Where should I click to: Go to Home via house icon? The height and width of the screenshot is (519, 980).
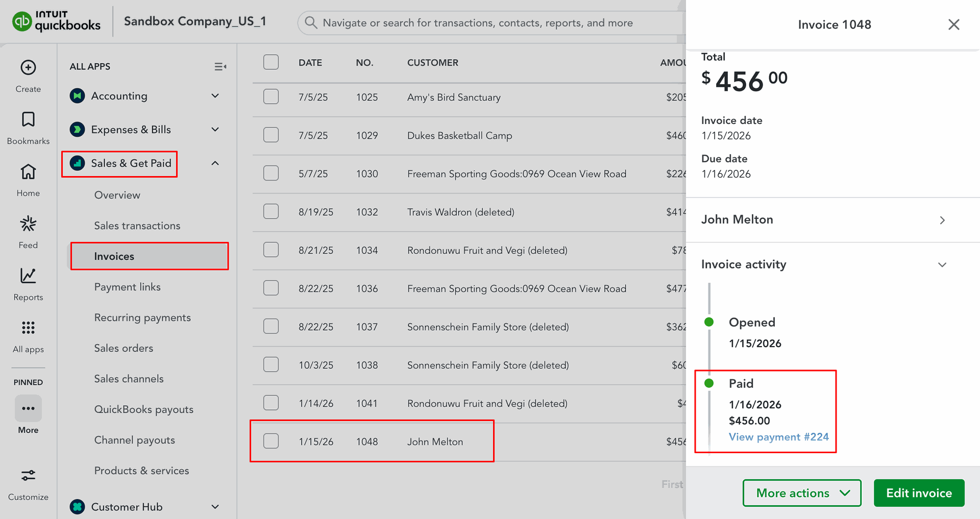(28, 172)
